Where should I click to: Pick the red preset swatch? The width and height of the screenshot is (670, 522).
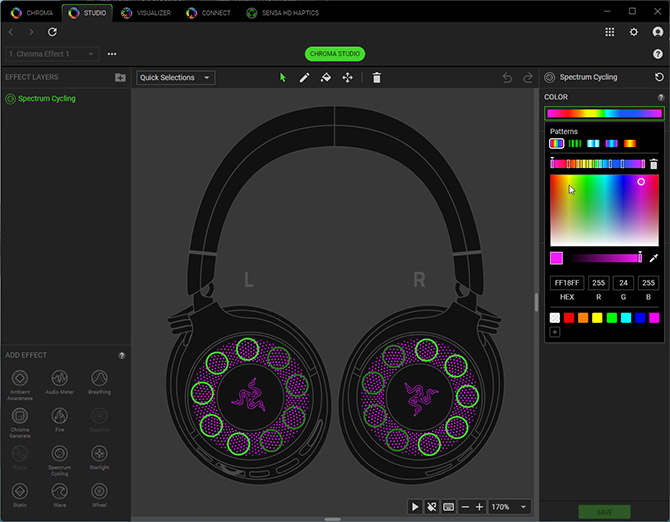pyautogui.click(x=569, y=318)
